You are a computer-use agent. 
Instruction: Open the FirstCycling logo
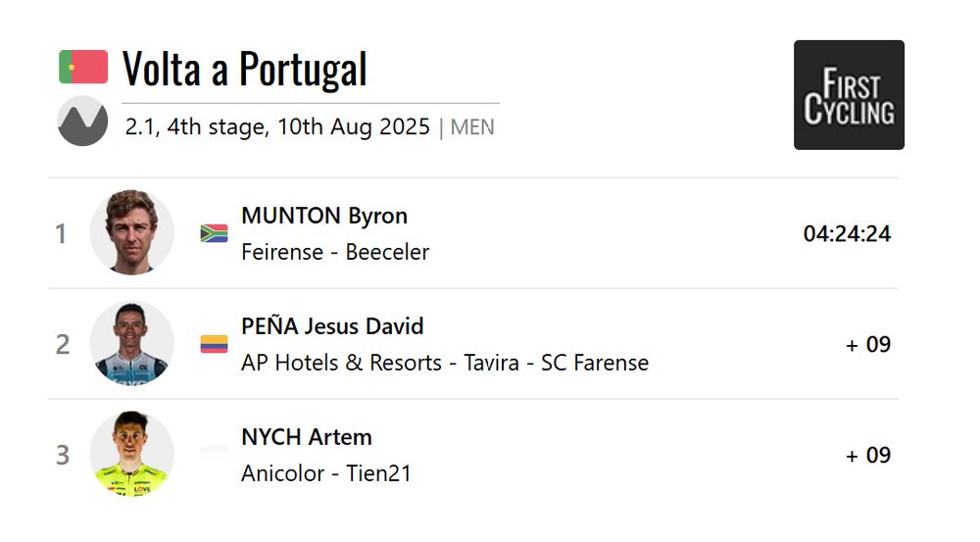pyautogui.click(x=849, y=95)
